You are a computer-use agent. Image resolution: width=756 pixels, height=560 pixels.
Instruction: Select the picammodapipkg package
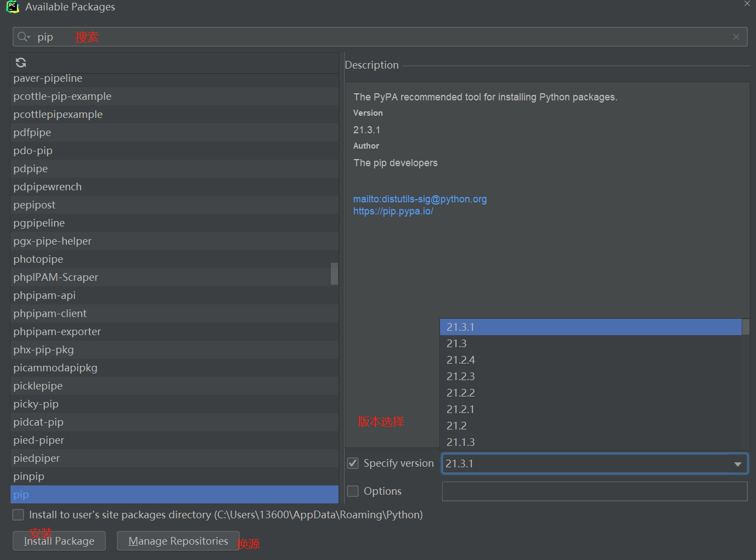[174, 368]
